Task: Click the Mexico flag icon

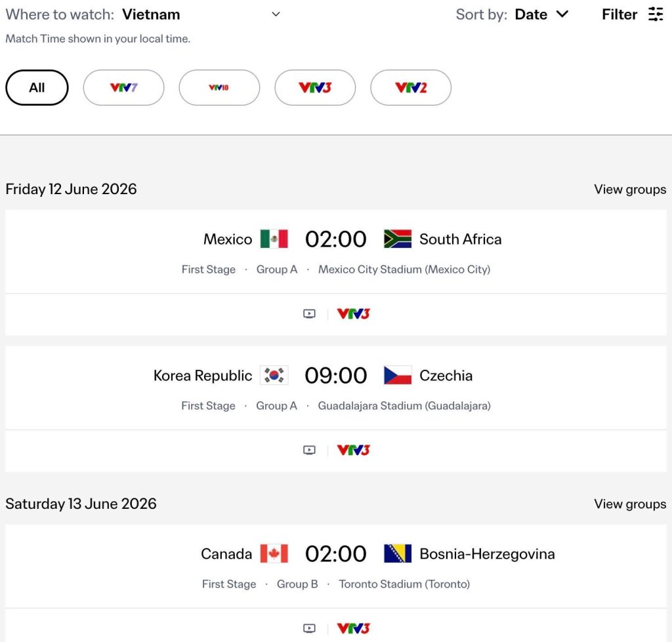Action: click(274, 239)
